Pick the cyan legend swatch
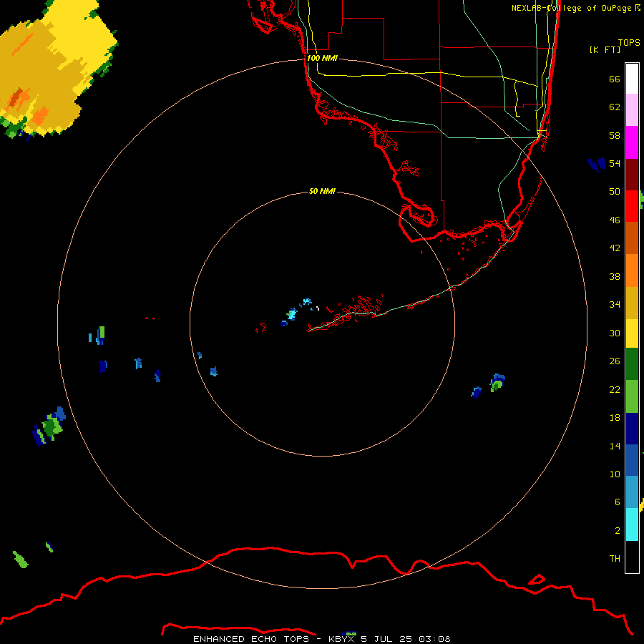 (632, 525)
